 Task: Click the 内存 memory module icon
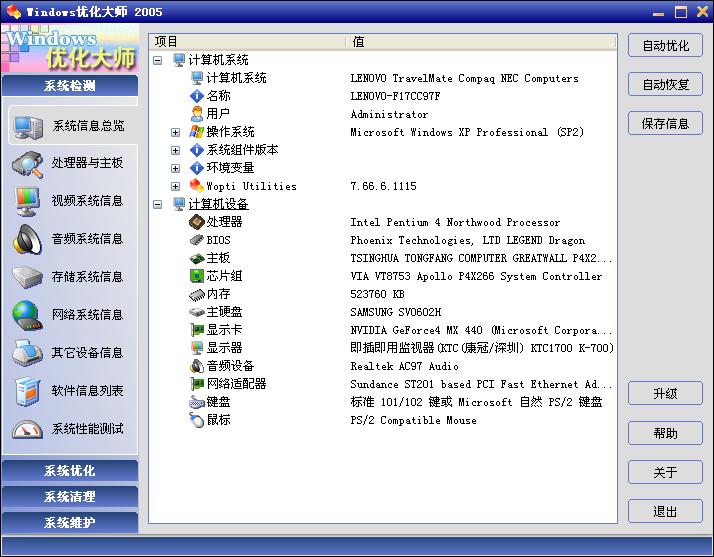coord(197,295)
